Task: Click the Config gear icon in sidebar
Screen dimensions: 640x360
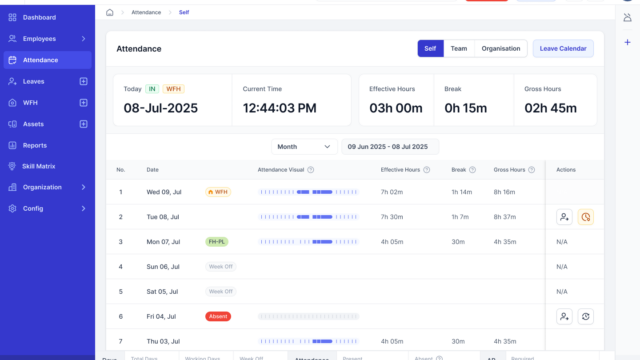Action: coord(12,208)
